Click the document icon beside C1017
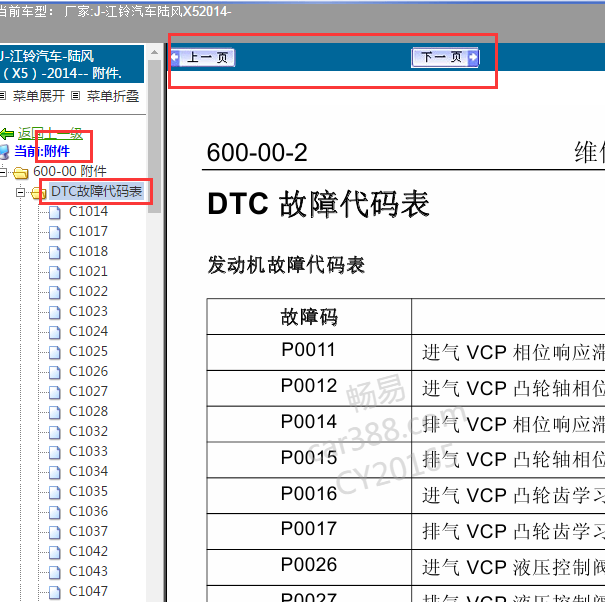The height and width of the screenshot is (602, 605). [54, 233]
